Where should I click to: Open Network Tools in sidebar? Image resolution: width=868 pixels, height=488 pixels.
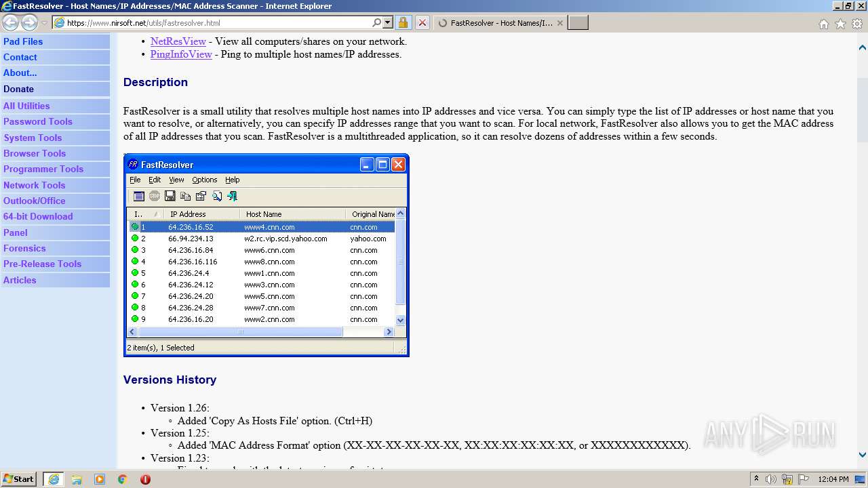click(35, 185)
